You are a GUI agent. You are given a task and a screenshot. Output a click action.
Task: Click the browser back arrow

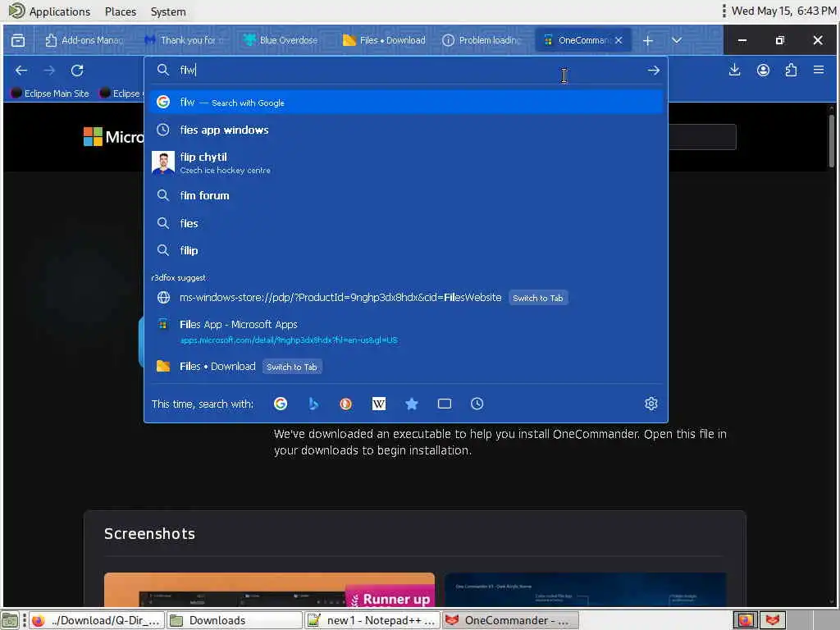(21, 71)
